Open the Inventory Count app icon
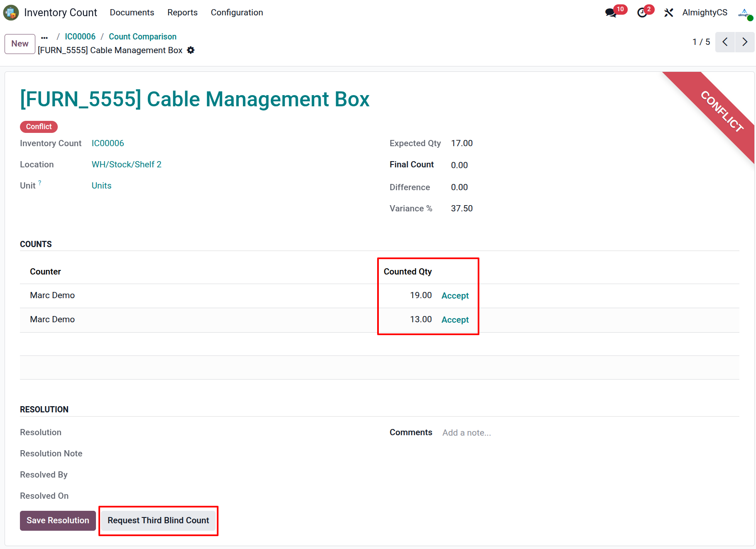 [11, 12]
